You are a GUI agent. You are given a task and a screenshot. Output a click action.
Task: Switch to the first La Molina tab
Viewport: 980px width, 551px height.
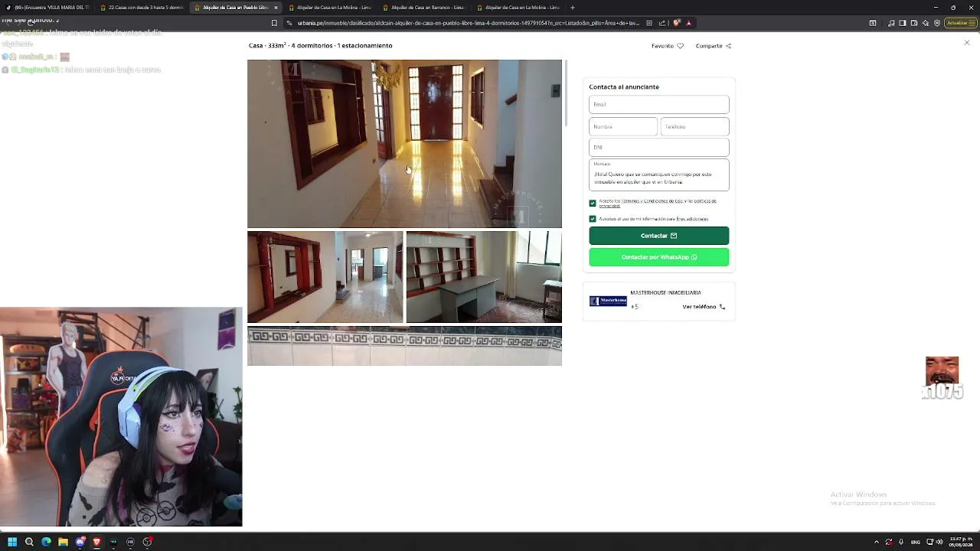(330, 8)
